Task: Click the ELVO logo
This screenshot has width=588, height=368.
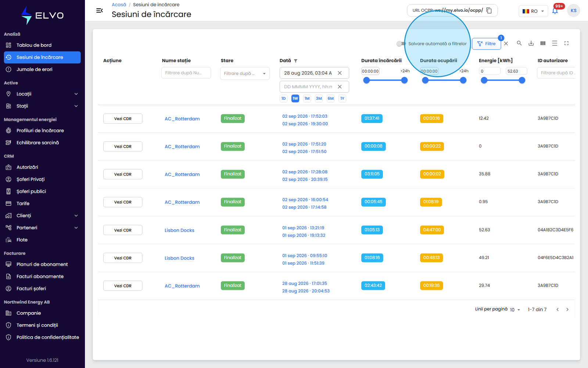Action: coord(42,15)
